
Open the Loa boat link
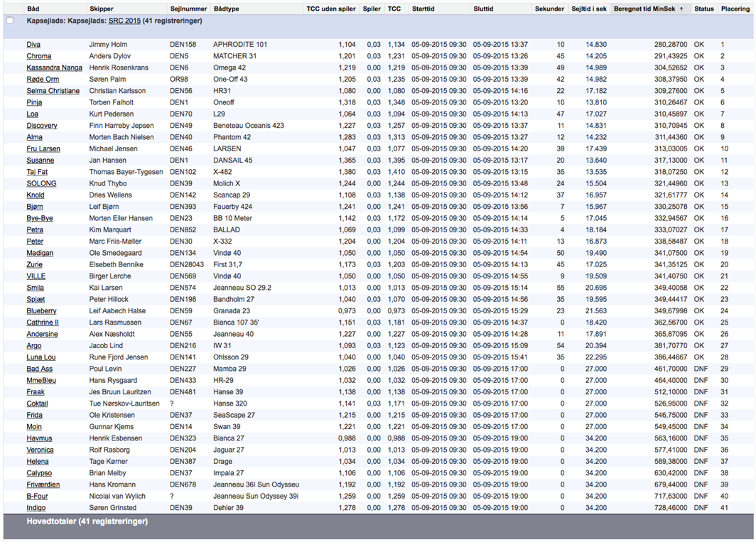pyautogui.click(x=32, y=114)
